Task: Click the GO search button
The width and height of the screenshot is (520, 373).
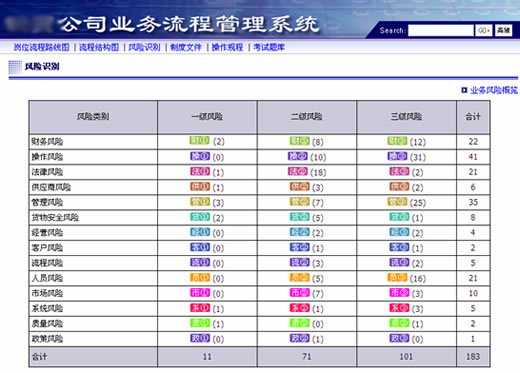Action: [483, 30]
